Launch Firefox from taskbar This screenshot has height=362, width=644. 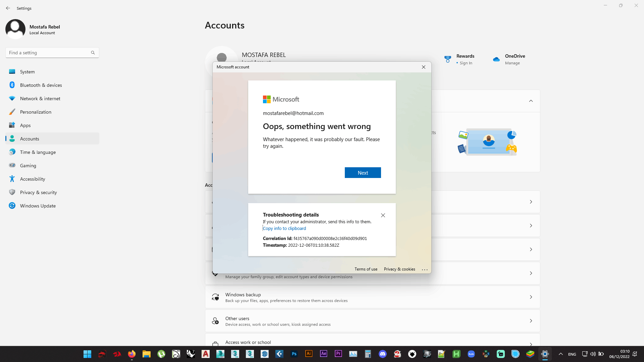coord(131,354)
